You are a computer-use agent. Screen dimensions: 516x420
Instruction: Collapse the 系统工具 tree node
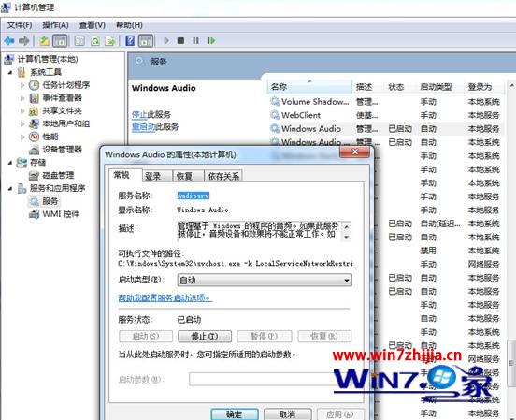pyautogui.click(x=10, y=72)
